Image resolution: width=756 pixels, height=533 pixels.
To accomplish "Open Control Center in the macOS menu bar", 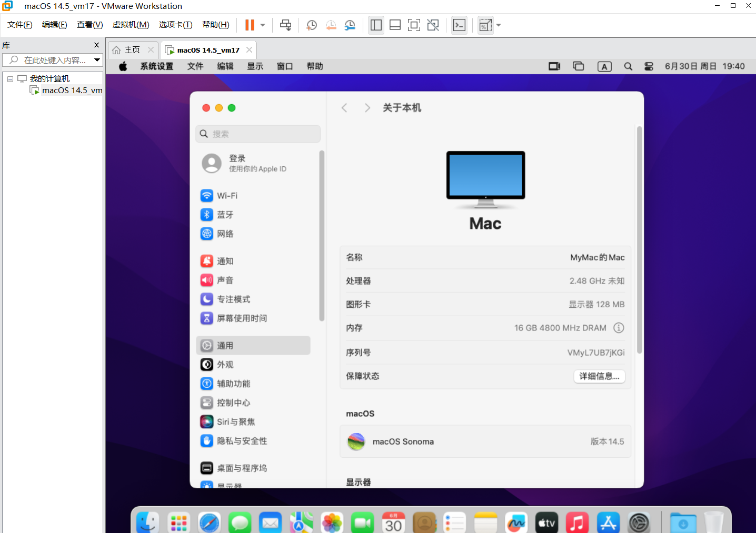I will point(649,66).
